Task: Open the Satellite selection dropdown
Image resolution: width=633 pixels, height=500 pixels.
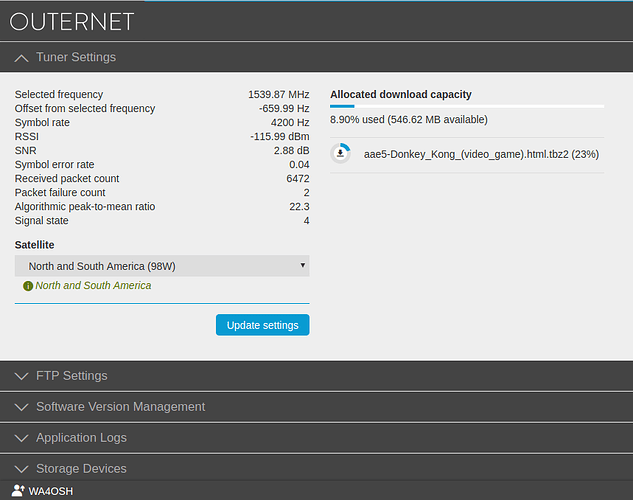Action: (x=162, y=266)
